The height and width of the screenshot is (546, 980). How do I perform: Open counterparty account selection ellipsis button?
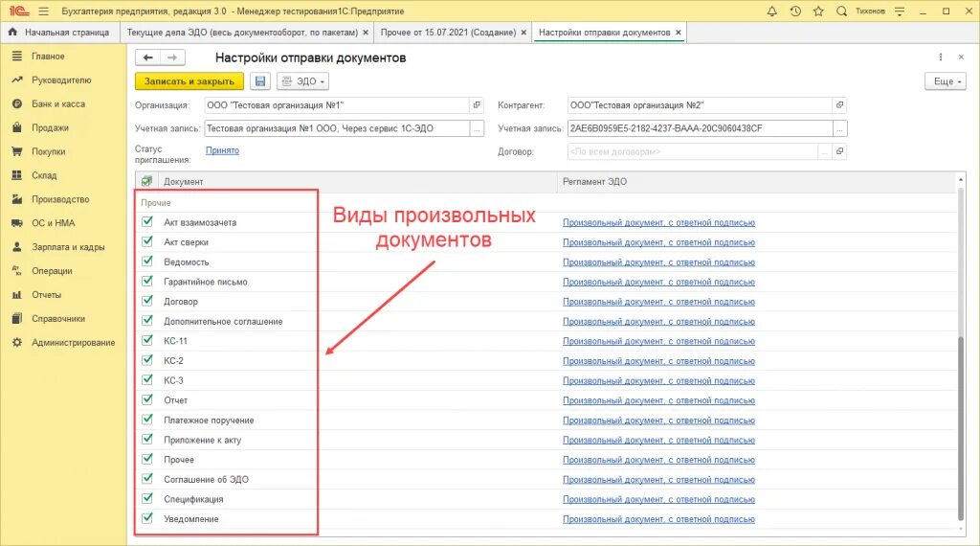pyautogui.click(x=840, y=128)
